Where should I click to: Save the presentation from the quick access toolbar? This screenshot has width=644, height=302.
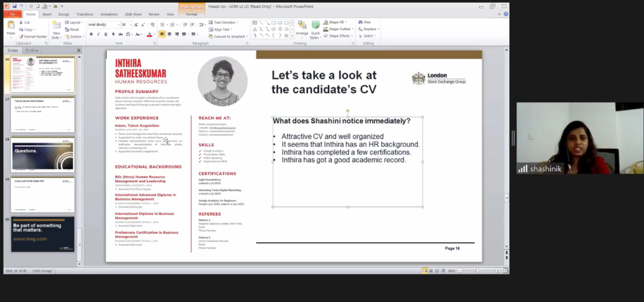point(14,6)
